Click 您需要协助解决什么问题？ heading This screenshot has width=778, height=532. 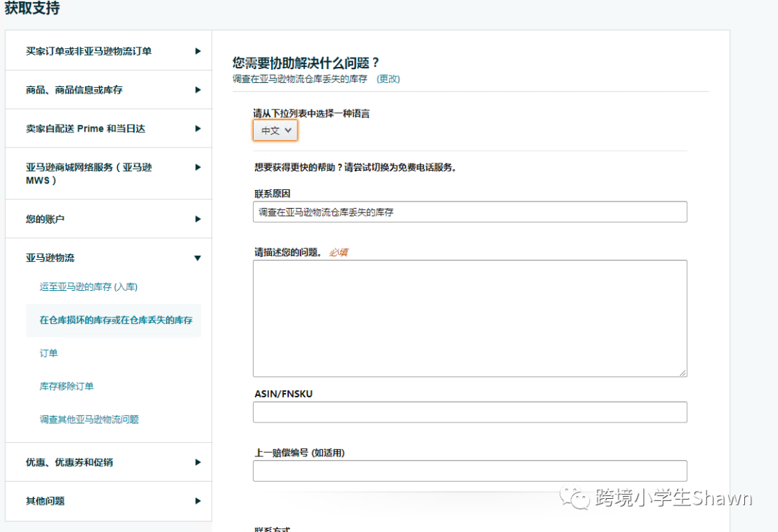click(306, 63)
